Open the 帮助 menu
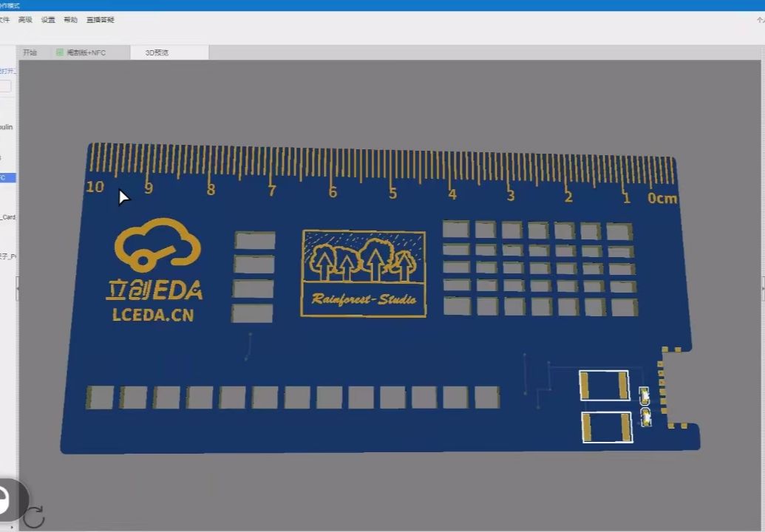Image resolution: width=765 pixels, height=532 pixels. point(70,20)
